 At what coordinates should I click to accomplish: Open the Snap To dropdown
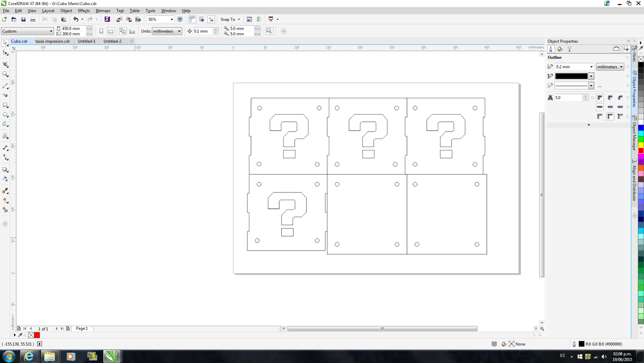(x=230, y=19)
